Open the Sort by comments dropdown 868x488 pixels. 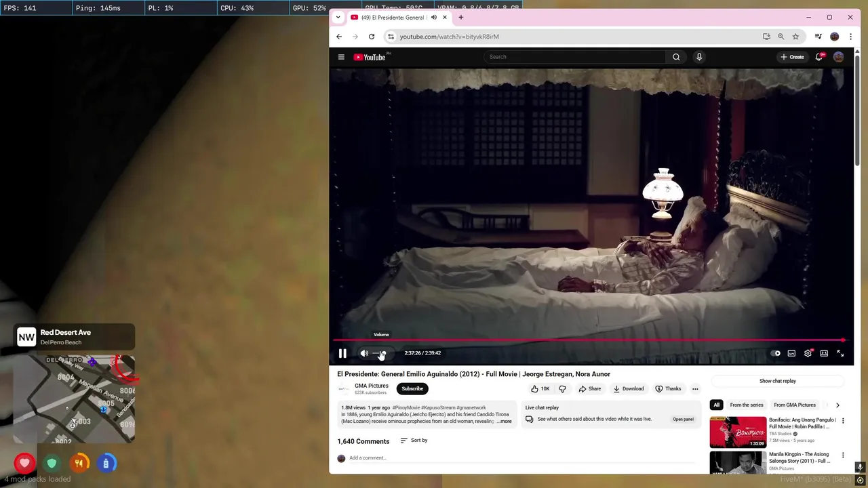[414, 441]
